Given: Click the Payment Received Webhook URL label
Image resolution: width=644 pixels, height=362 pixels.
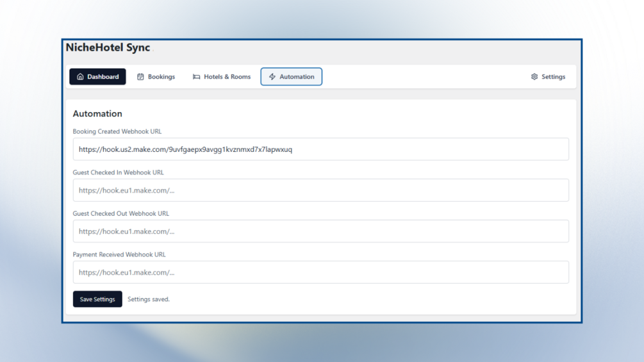Looking at the screenshot, I should 119,254.
